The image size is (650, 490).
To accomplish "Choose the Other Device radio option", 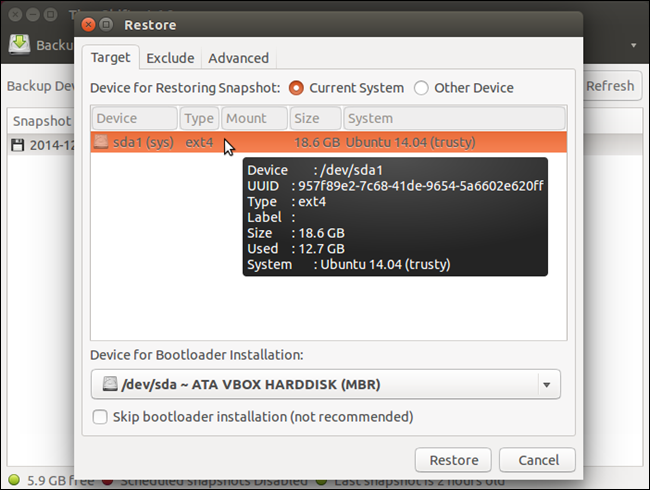I will click(421, 88).
